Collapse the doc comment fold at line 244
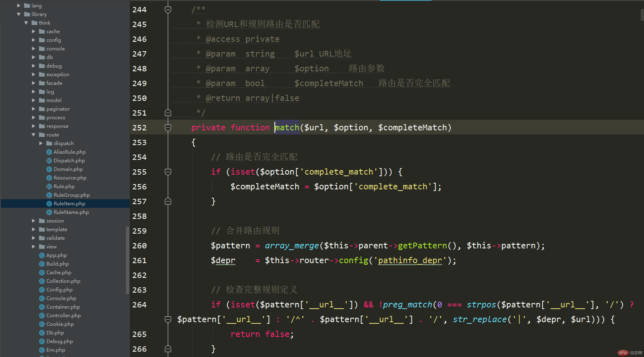Screen dimensions: 644x357 168,9
